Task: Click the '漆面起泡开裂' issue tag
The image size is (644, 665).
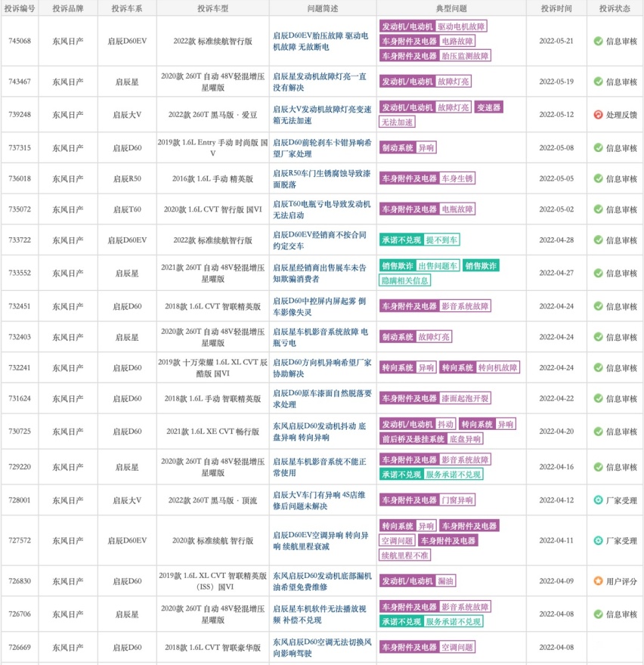Action: coord(465,398)
